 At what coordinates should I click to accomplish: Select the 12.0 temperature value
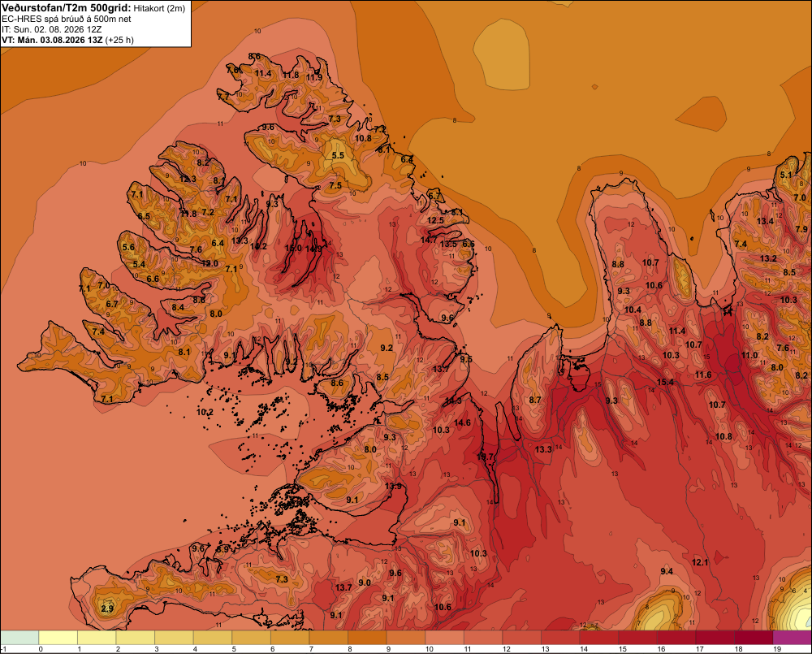point(209,263)
